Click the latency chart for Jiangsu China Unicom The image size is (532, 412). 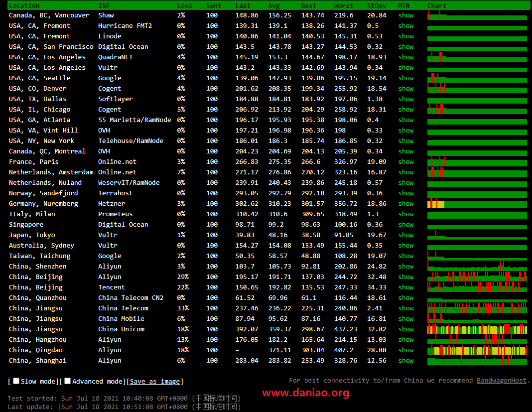[477, 329]
